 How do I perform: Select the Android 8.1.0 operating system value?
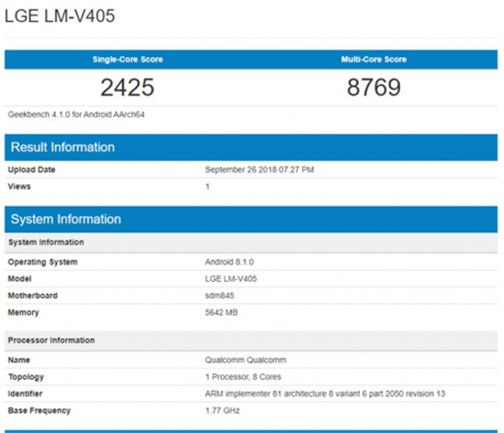(229, 262)
